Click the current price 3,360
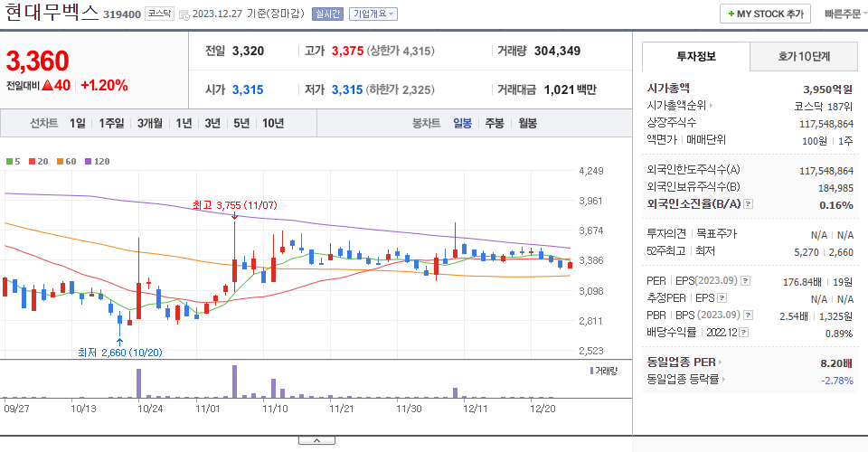 pos(38,61)
